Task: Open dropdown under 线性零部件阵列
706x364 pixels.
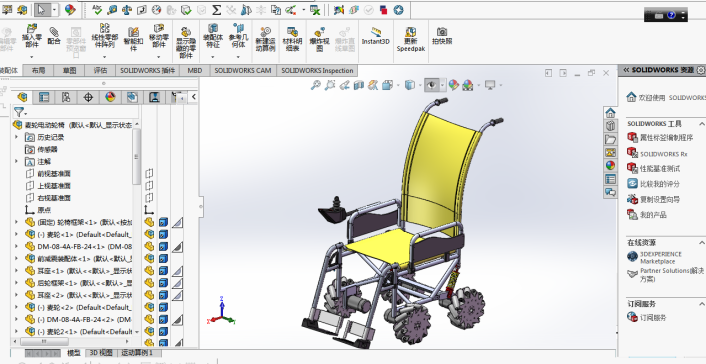Action: tap(104, 57)
